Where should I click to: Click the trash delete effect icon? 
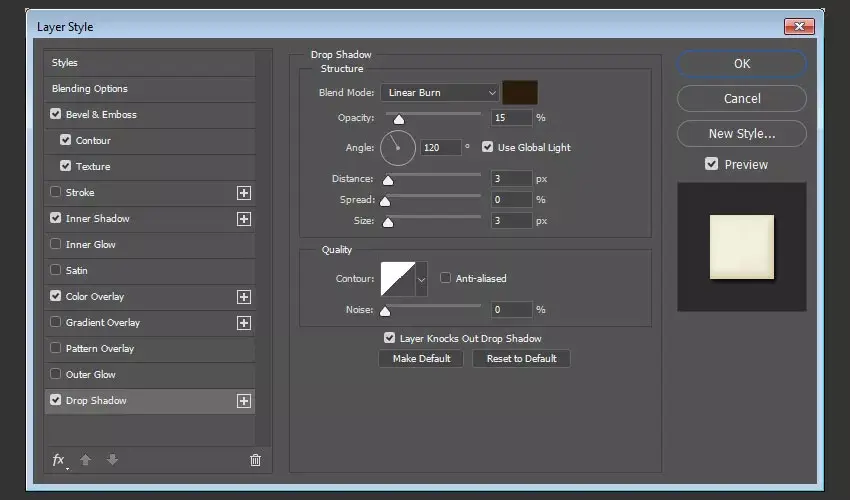255,460
